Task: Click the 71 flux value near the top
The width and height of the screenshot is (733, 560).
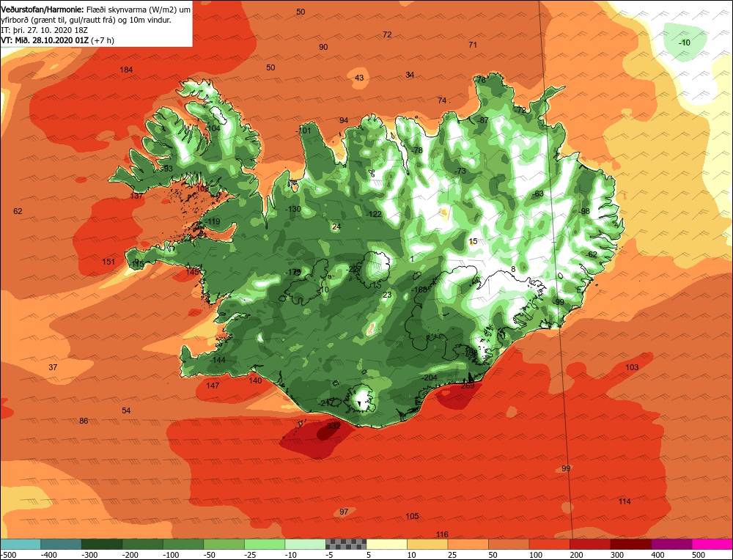Action: (x=473, y=45)
